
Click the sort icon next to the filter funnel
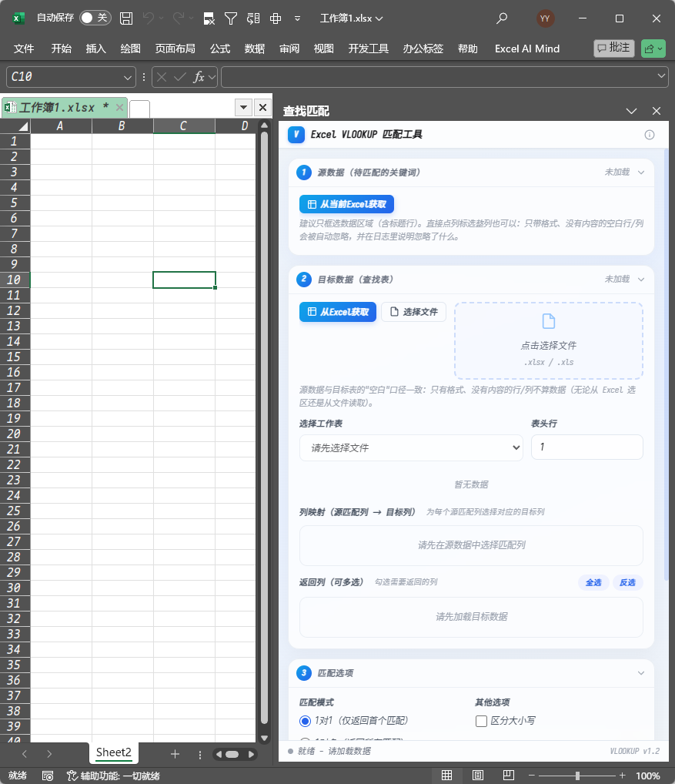coord(253,18)
